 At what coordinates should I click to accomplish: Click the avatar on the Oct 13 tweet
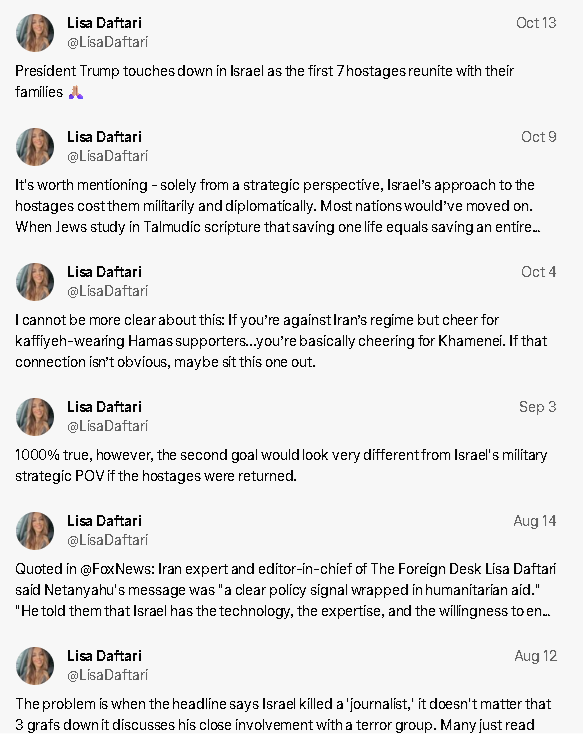coord(35,33)
